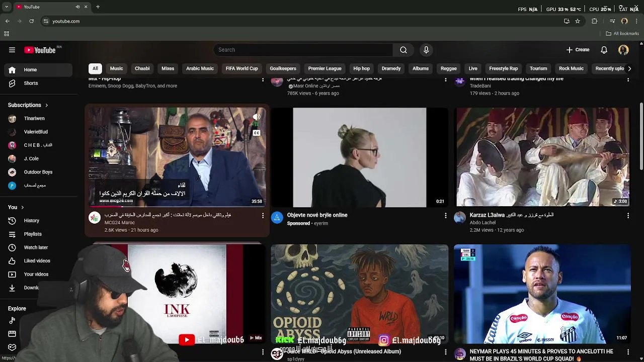The width and height of the screenshot is (644, 362).
Task: Open the Abdo Lachel channel link
Action: coord(482,223)
